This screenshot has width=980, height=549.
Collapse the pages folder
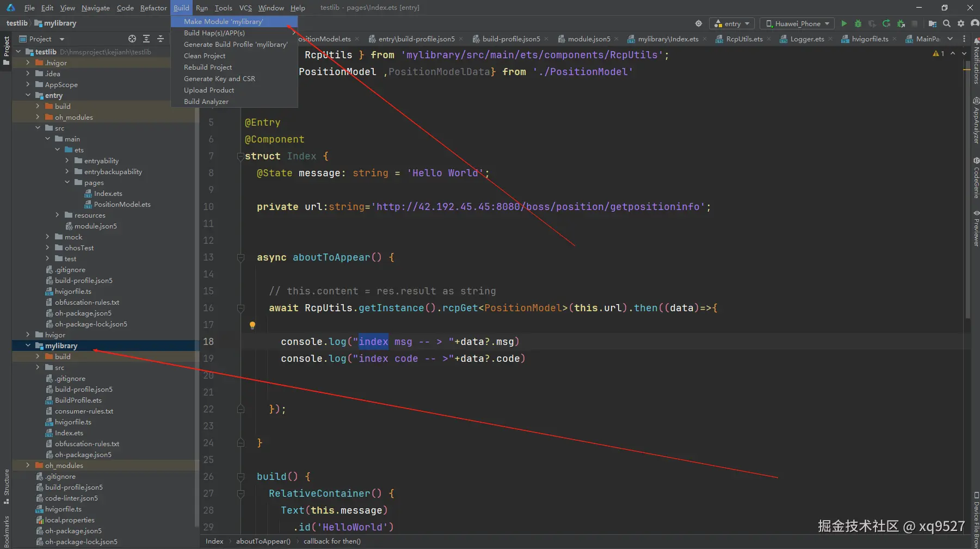tap(67, 182)
